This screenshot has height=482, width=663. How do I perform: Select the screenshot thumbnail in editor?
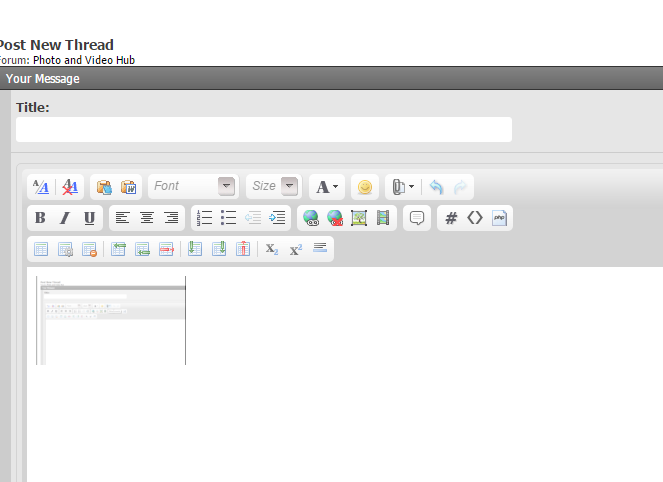[x=111, y=320]
